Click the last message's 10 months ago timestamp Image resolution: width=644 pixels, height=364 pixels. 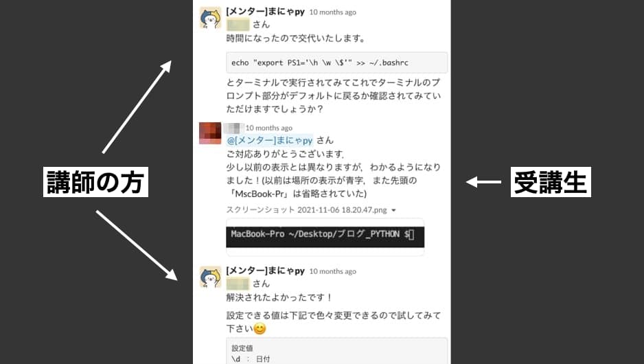point(333,271)
